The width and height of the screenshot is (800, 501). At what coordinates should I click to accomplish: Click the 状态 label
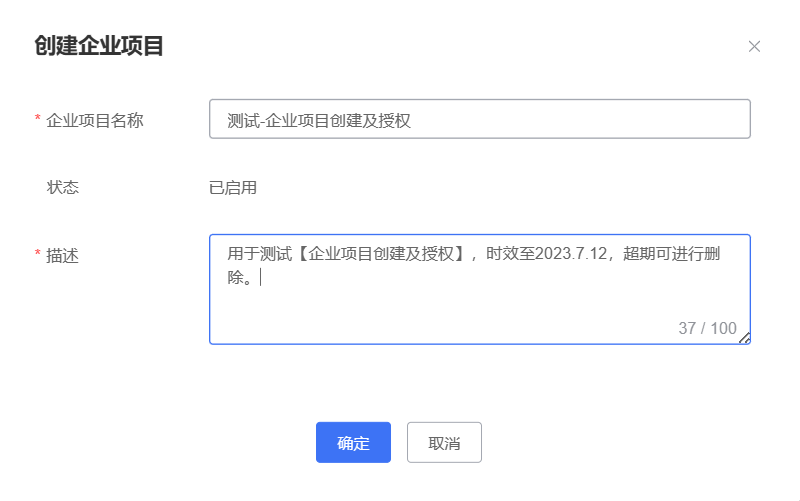pos(63,187)
